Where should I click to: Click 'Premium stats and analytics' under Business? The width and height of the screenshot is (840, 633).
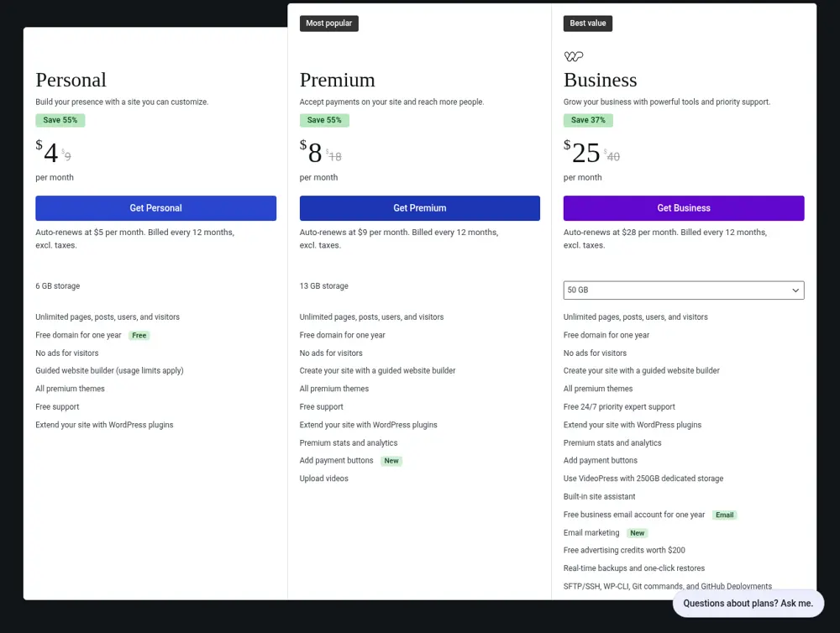point(612,443)
